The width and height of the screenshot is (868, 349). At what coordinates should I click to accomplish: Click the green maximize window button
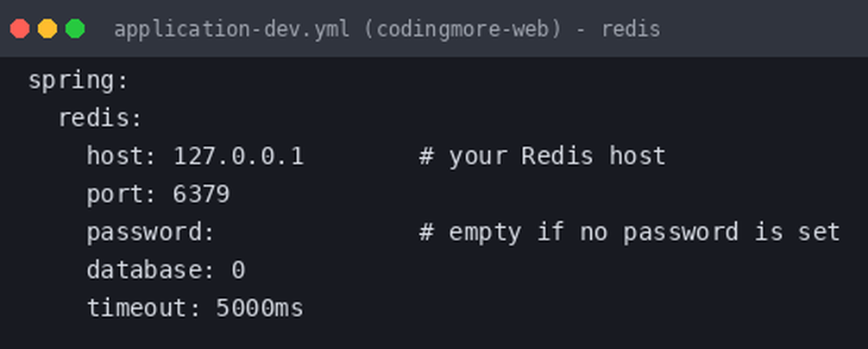tap(75, 29)
